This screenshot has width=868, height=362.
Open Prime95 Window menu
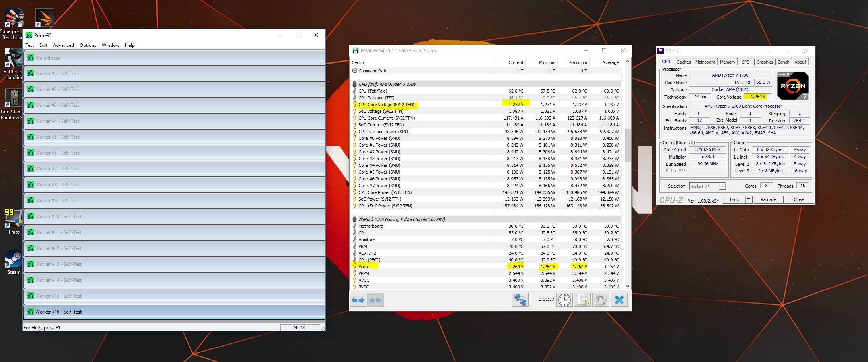point(110,45)
